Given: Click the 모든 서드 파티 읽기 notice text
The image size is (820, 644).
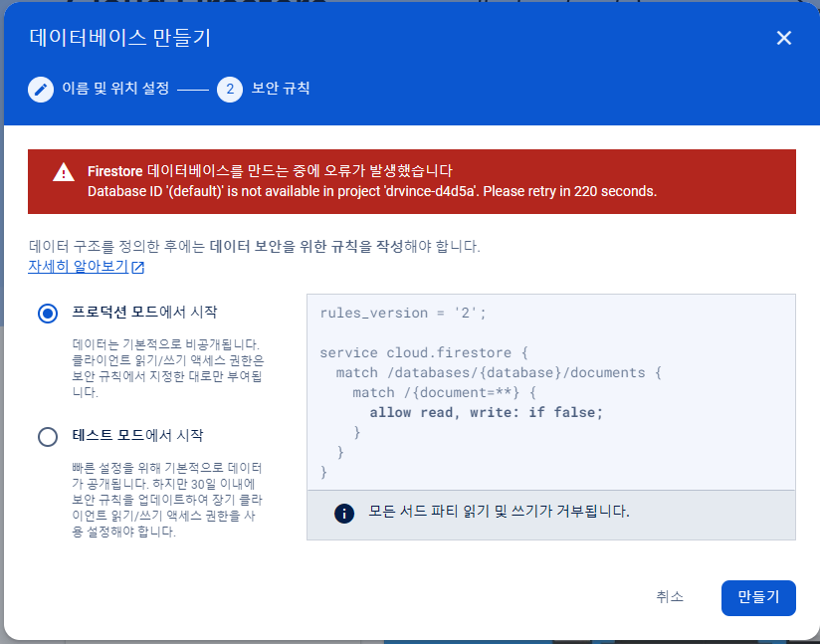Looking at the screenshot, I should coord(499,512).
